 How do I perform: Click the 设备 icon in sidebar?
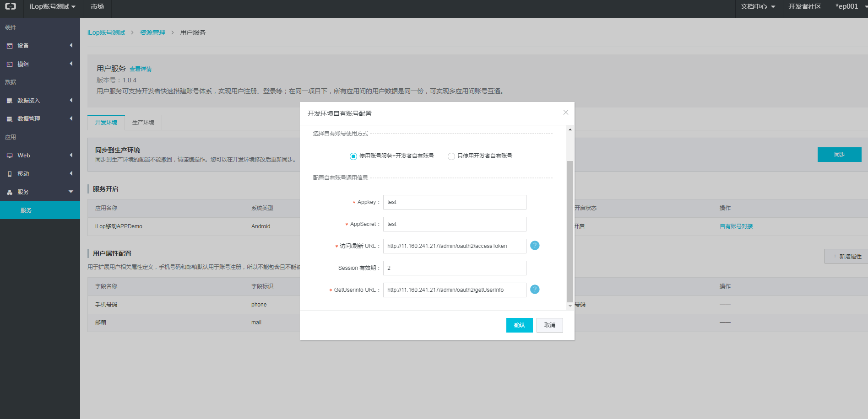pos(10,46)
